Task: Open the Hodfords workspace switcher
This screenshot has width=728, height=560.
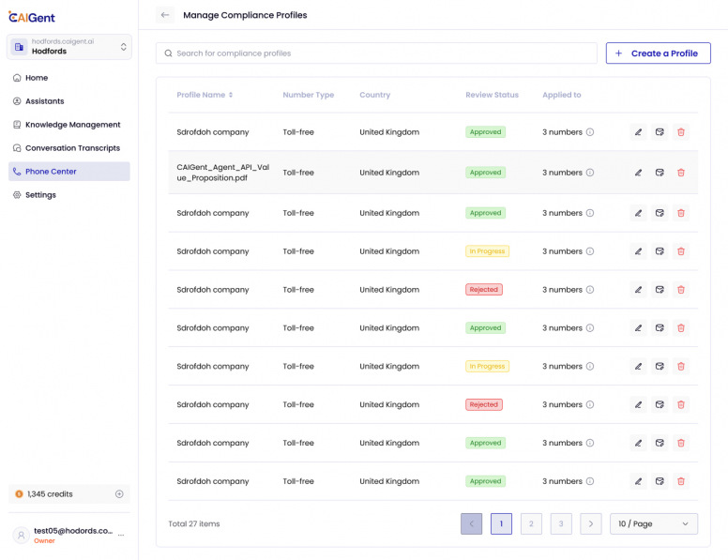Action: pos(69,47)
